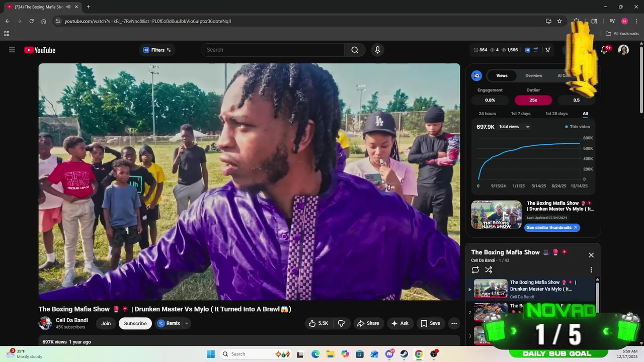This screenshot has width=644, height=362.
Task: Click the main video player
Action: tap(249, 182)
